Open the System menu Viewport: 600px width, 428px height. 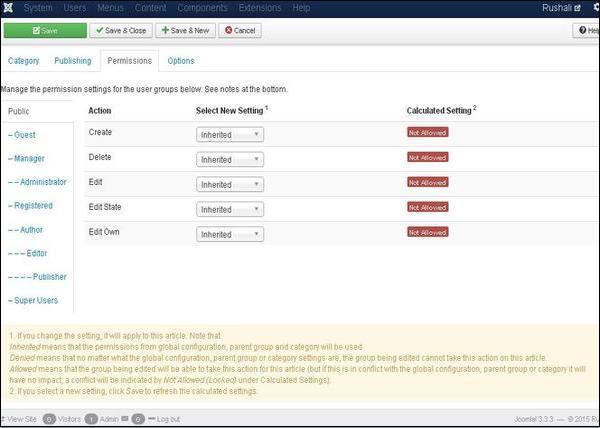coord(38,8)
